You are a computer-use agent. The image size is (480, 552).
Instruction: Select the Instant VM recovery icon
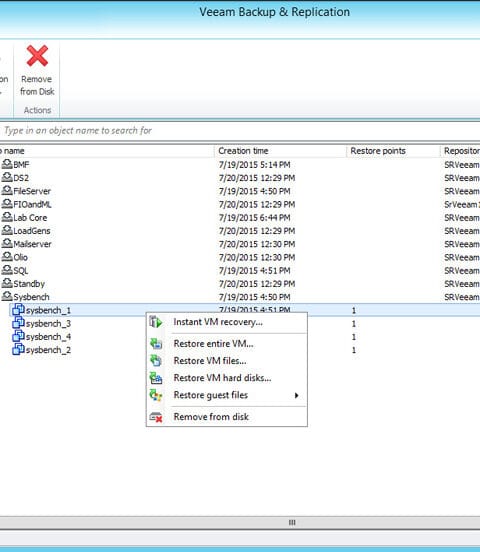coord(155,322)
